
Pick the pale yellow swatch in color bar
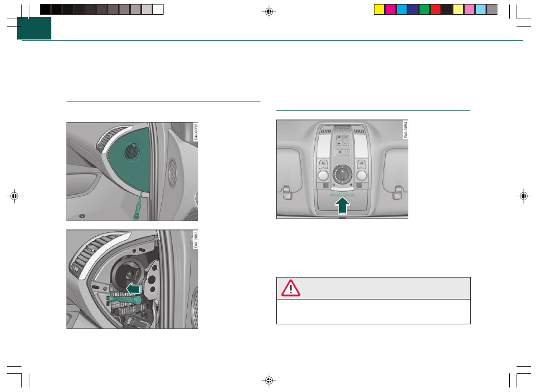(x=458, y=9)
